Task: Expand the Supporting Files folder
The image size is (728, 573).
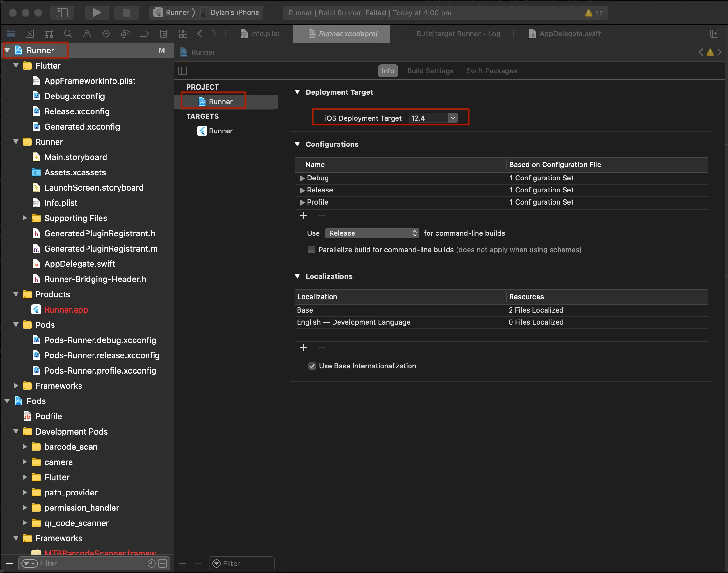Action: coord(24,218)
